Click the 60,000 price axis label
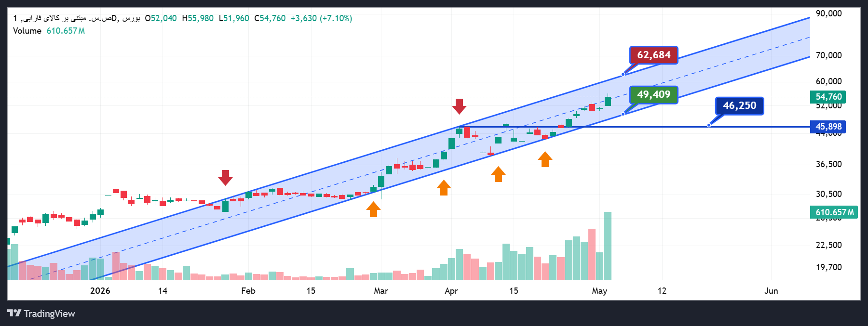The image size is (868, 326). (828, 81)
